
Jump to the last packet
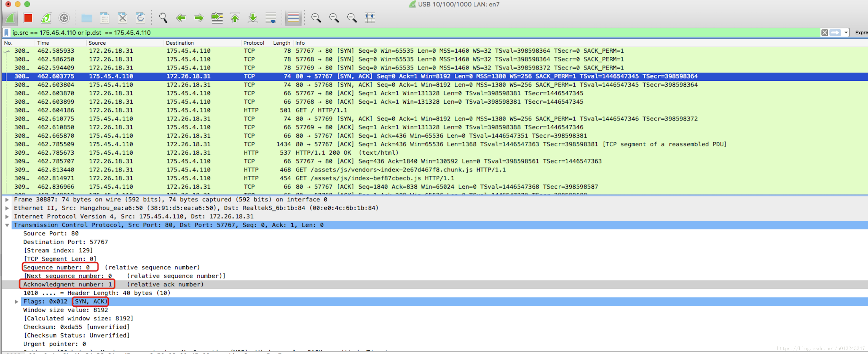point(253,18)
